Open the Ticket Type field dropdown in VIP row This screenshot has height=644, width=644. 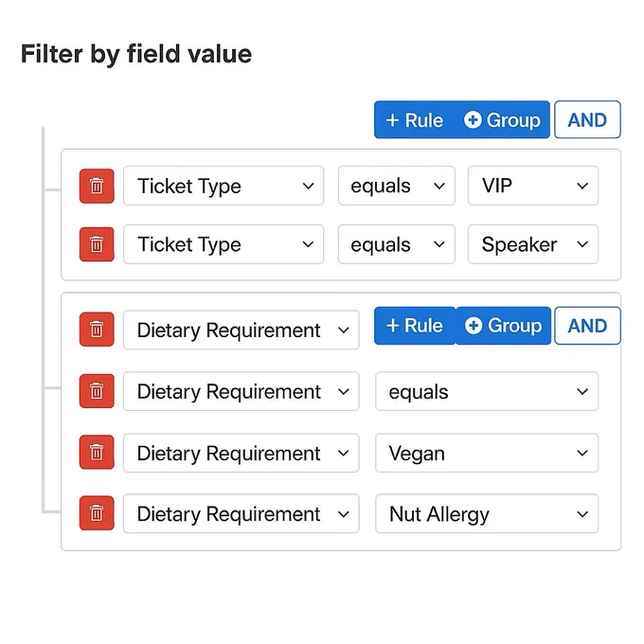[224, 186]
